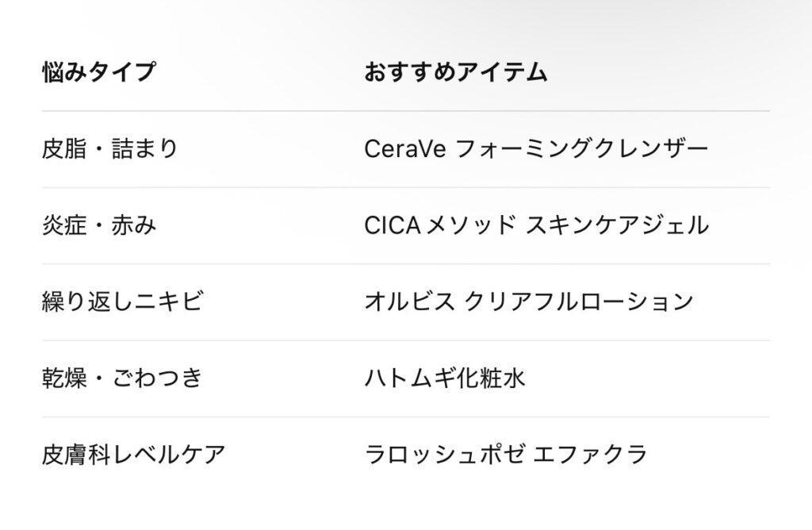Image resolution: width=812 pixels, height=530 pixels.
Task: Select the 炎症・赤み row label
Action: click(x=98, y=225)
